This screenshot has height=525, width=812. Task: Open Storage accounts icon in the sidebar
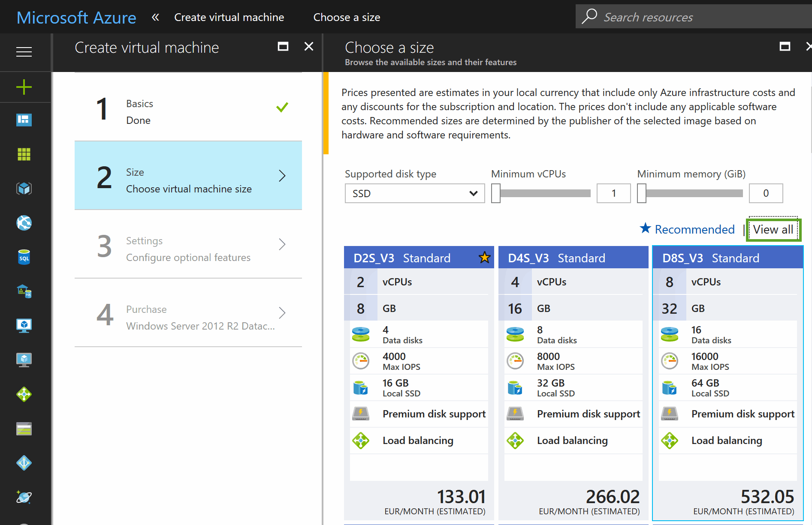tap(24, 428)
